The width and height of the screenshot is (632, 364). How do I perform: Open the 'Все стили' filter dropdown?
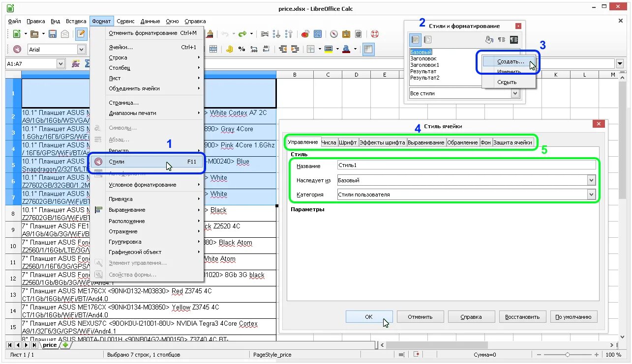(515, 93)
